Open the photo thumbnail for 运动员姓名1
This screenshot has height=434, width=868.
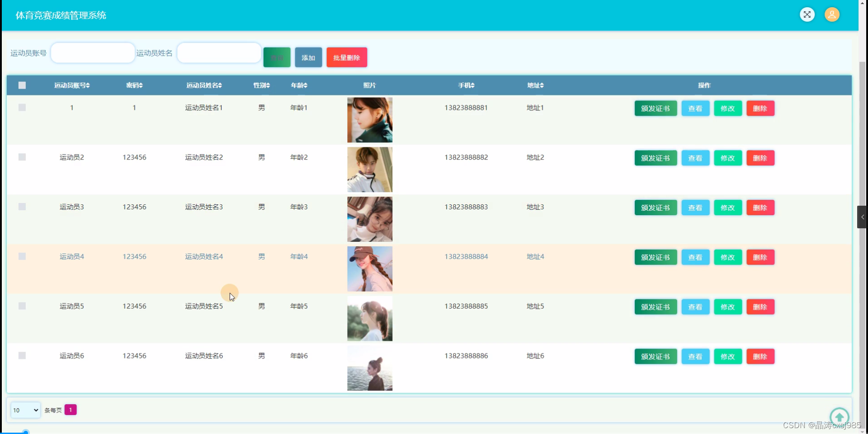point(370,120)
